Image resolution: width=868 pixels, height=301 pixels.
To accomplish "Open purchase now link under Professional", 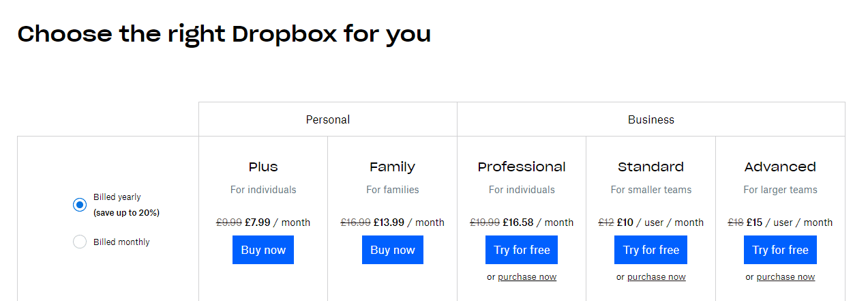I will (527, 277).
